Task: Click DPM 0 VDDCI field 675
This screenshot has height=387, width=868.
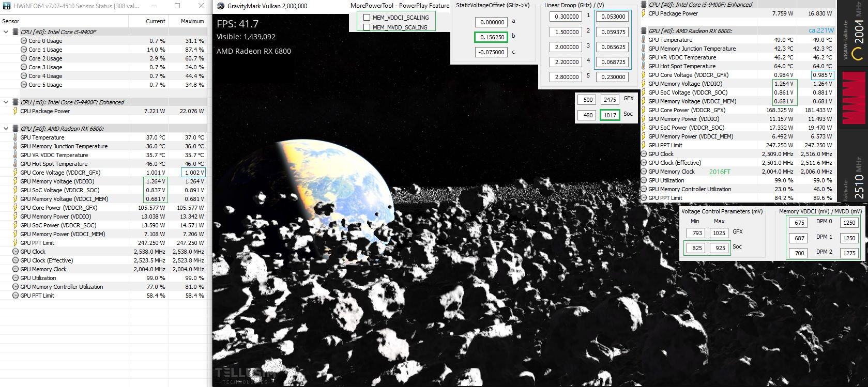Action: (799, 223)
